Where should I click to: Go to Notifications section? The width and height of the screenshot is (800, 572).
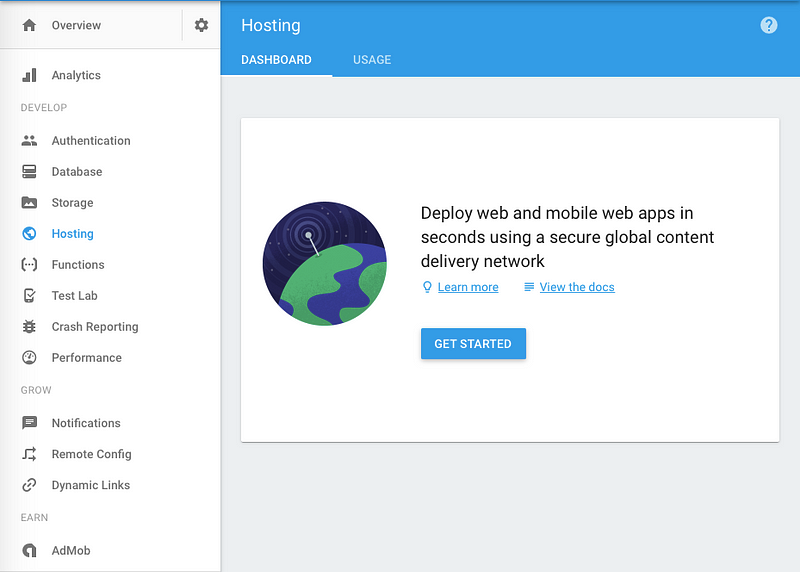tap(86, 423)
